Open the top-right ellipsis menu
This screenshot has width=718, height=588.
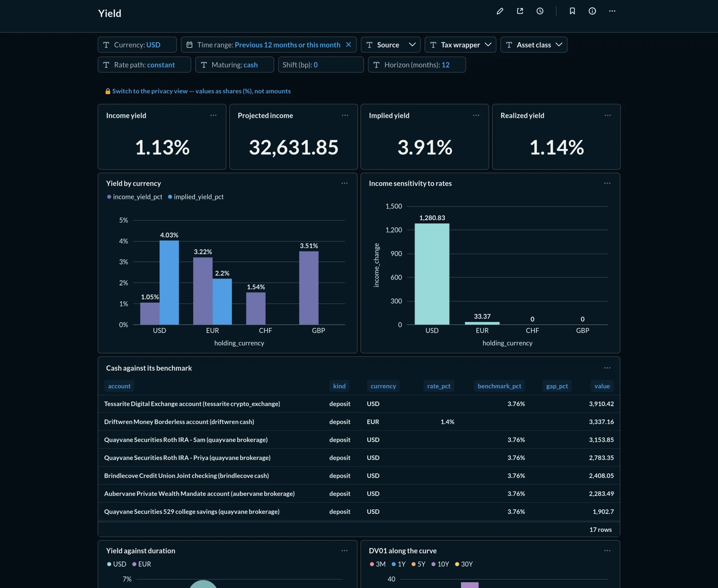coord(612,11)
